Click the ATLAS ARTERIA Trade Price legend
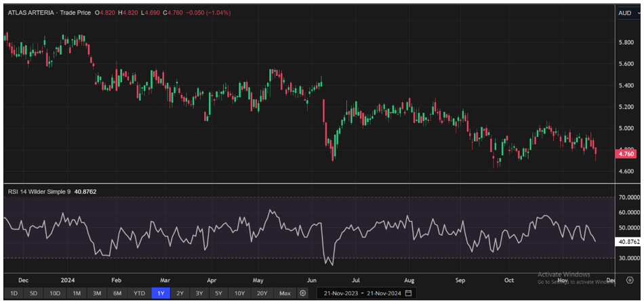Screen dimensions: 644x301 tap(47, 12)
